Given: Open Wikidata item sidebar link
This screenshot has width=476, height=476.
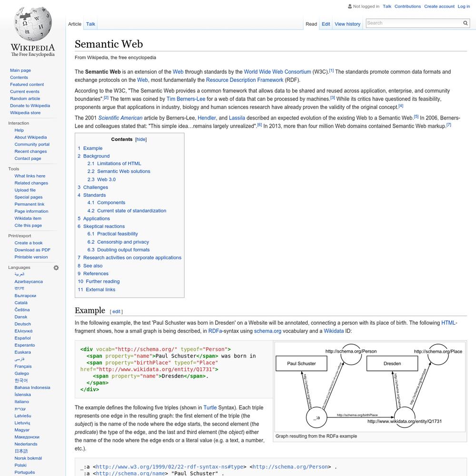Looking at the screenshot, I should (x=28, y=218).
